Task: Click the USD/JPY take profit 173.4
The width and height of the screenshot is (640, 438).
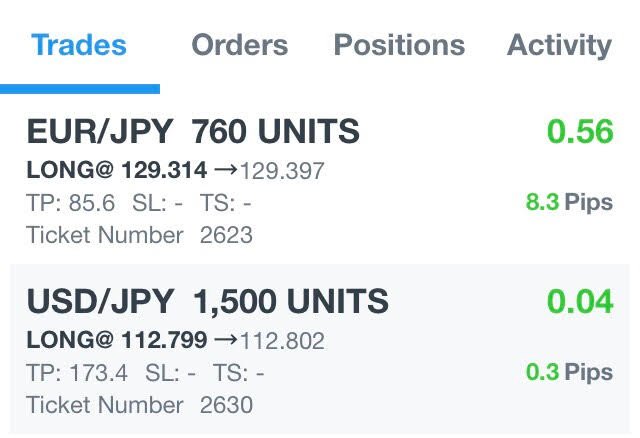Action: [78, 373]
